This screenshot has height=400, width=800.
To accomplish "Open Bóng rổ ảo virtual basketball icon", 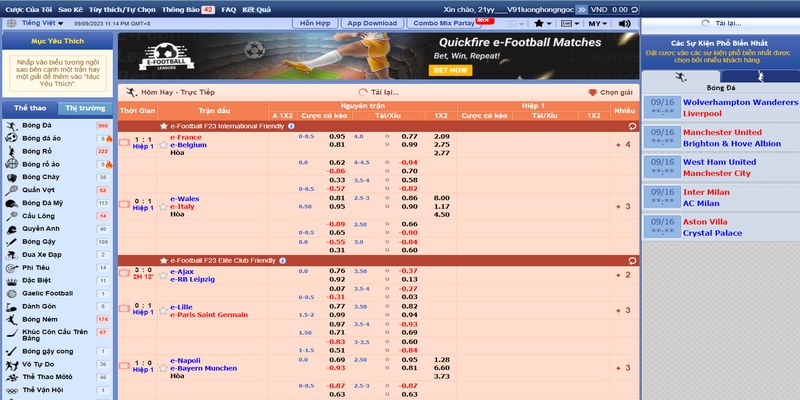I will coord(11,164).
